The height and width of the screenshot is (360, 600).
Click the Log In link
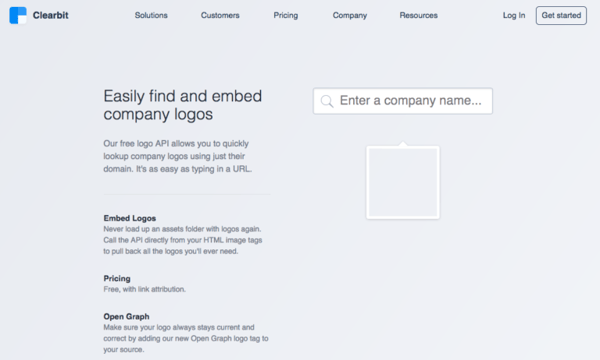coord(514,15)
